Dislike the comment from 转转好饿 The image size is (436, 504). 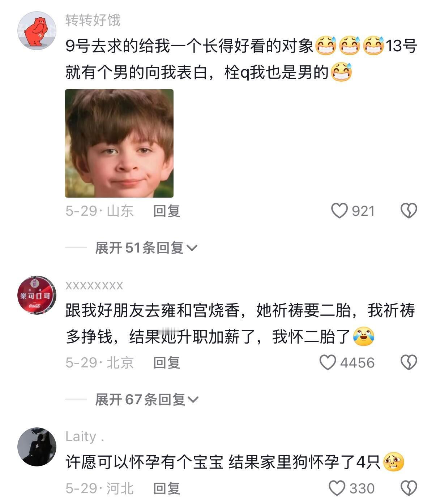(409, 211)
